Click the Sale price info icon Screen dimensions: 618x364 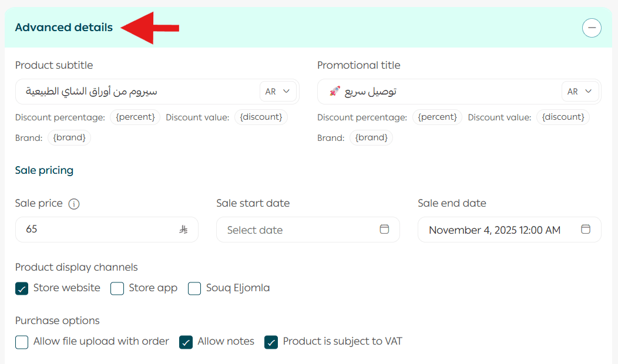pyautogui.click(x=74, y=204)
